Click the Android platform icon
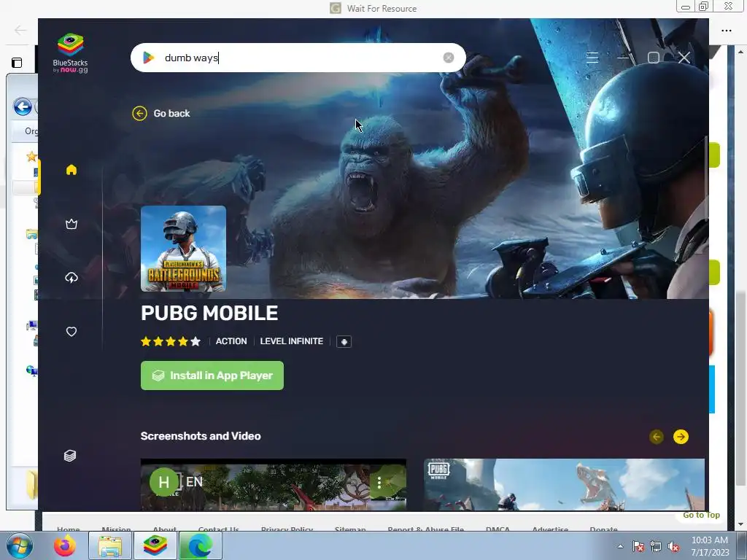The image size is (747, 560). click(x=344, y=341)
